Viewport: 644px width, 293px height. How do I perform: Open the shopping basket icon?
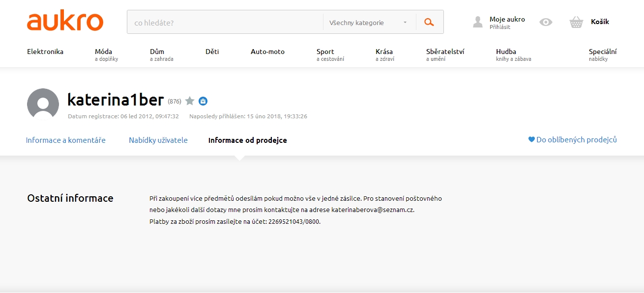pyautogui.click(x=576, y=22)
